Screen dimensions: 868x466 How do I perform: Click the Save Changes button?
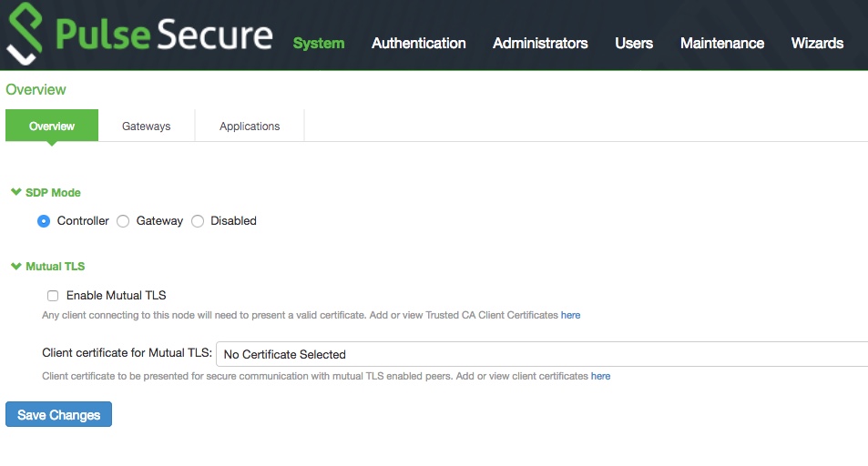pos(58,415)
